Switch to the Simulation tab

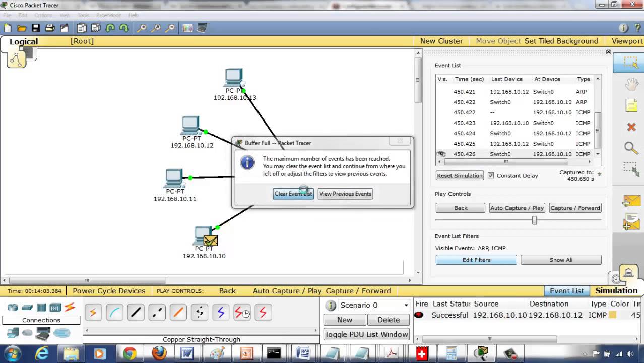[x=616, y=291]
